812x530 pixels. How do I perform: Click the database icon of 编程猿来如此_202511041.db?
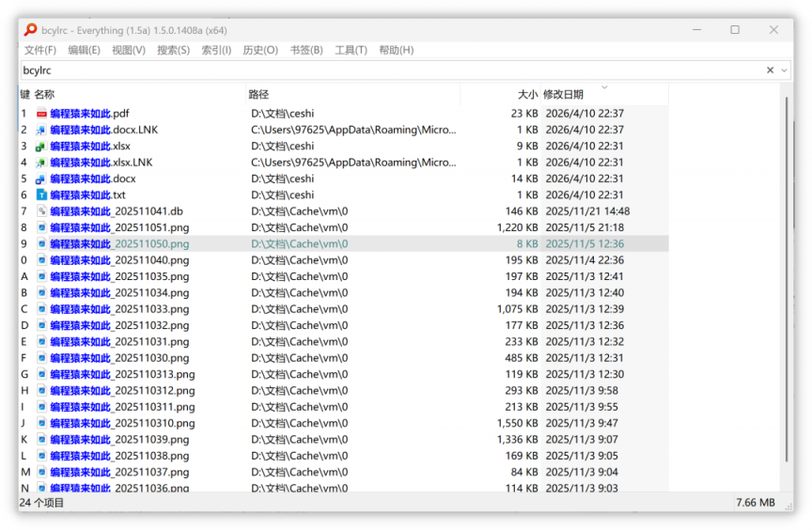(41, 211)
